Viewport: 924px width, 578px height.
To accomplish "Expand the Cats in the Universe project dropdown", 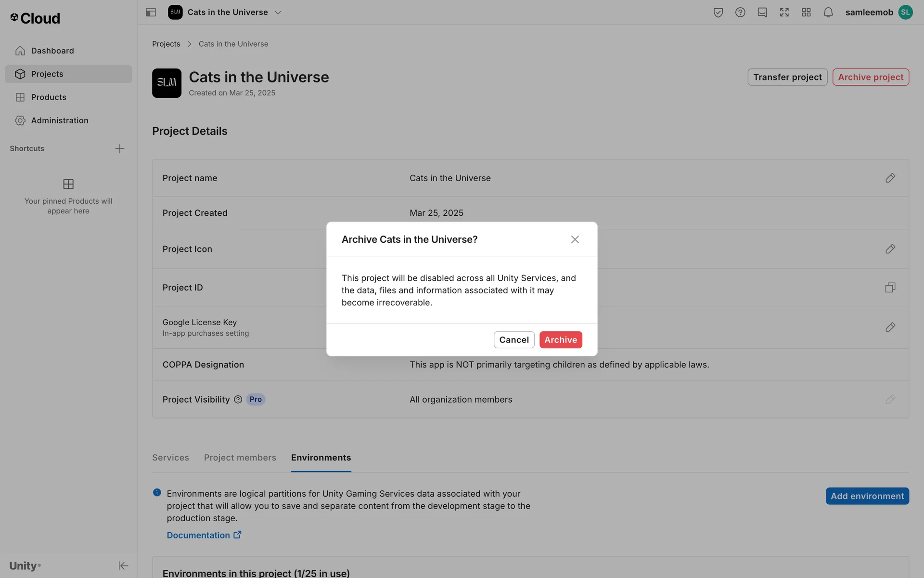I will pos(278,13).
